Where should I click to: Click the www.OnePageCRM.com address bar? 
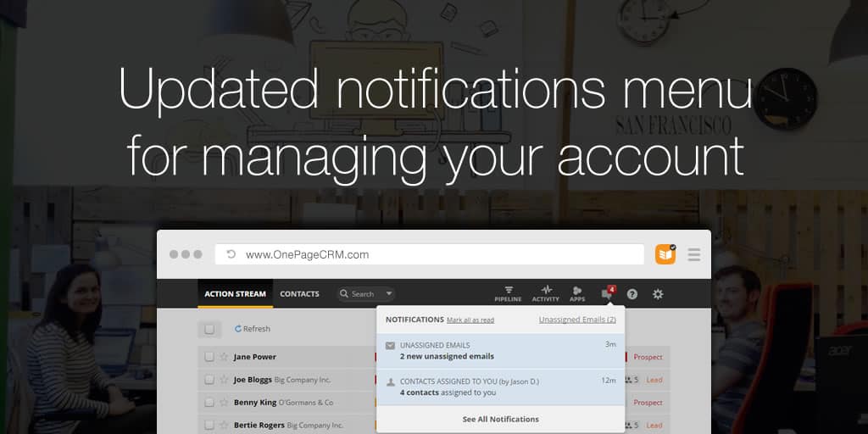(x=430, y=254)
